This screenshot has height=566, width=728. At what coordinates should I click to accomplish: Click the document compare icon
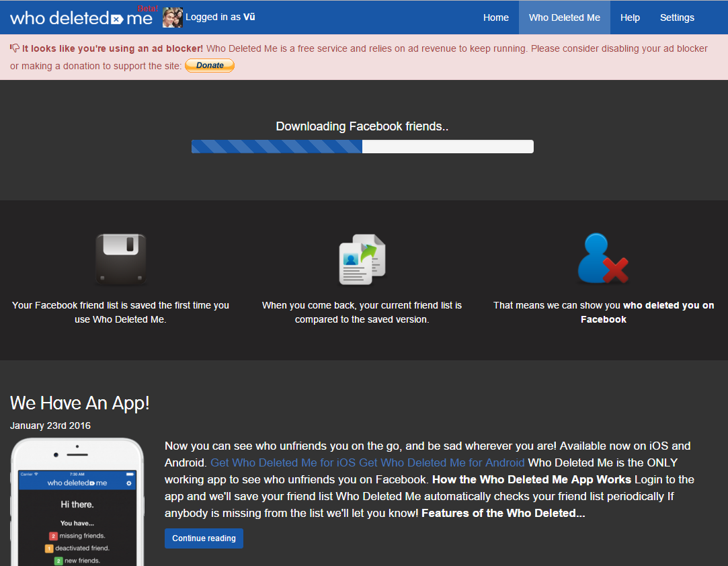362,259
